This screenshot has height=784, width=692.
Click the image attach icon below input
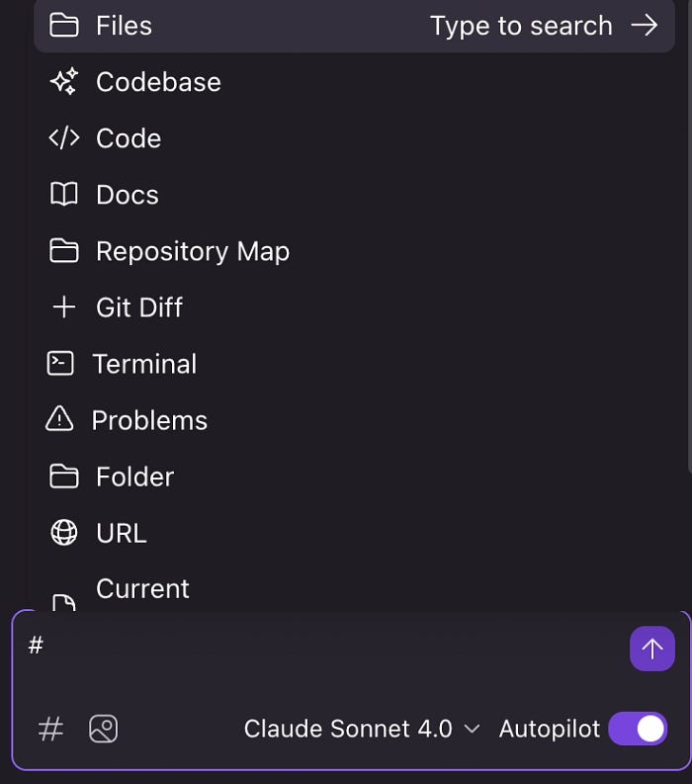(x=104, y=729)
